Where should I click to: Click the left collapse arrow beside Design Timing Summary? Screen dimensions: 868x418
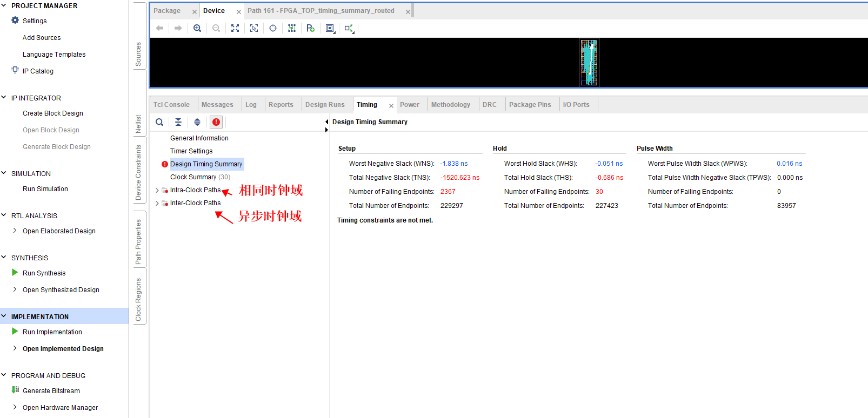326,122
